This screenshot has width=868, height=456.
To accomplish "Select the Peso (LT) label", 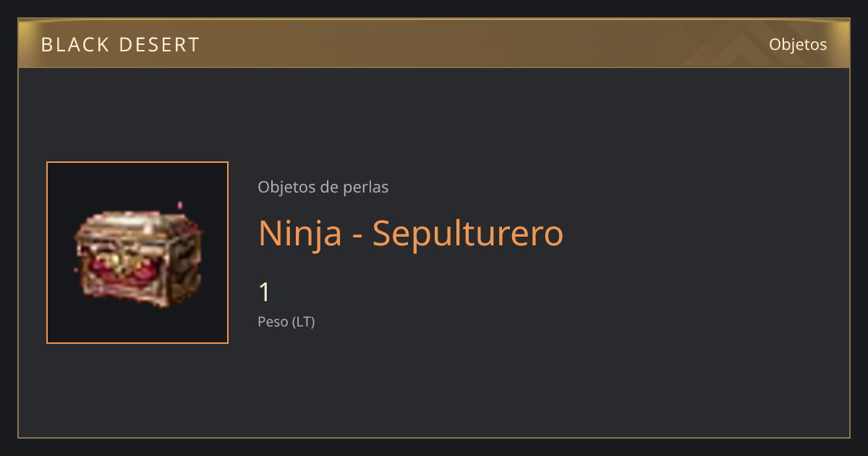I will click(286, 321).
